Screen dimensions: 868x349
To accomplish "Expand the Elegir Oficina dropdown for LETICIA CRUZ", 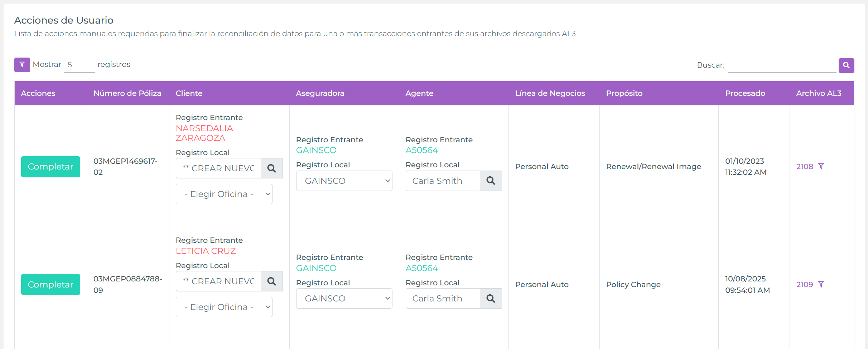I will (224, 307).
